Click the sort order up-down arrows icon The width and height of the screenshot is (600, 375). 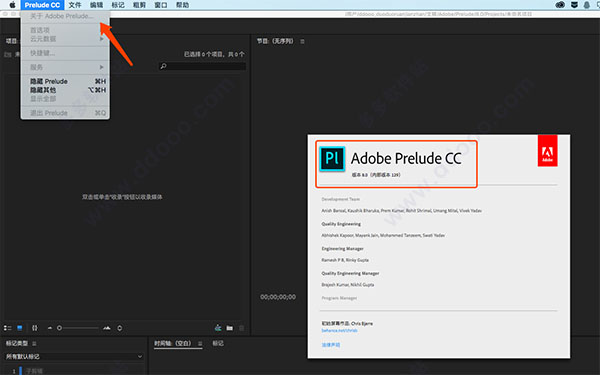pyautogui.click(x=120, y=328)
